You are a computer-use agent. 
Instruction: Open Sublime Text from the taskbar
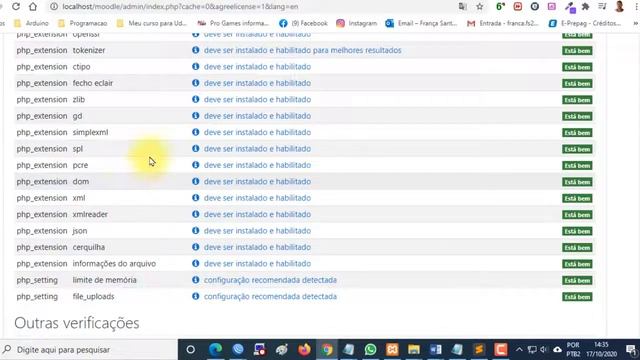pos(479,350)
